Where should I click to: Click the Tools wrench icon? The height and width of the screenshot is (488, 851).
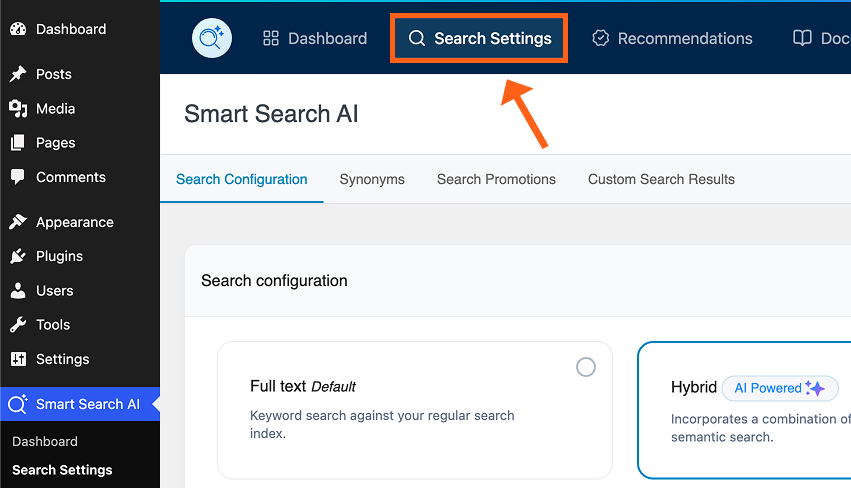pos(18,325)
